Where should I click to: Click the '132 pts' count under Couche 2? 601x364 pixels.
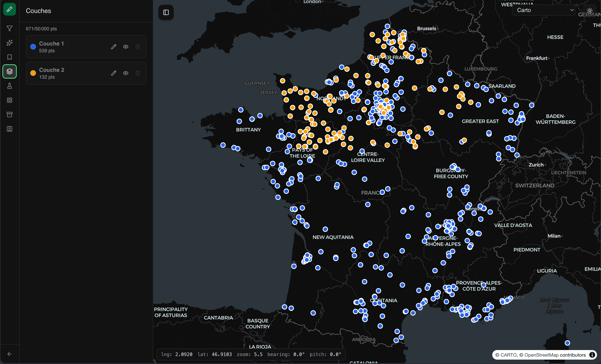pyautogui.click(x=47, y=77)
